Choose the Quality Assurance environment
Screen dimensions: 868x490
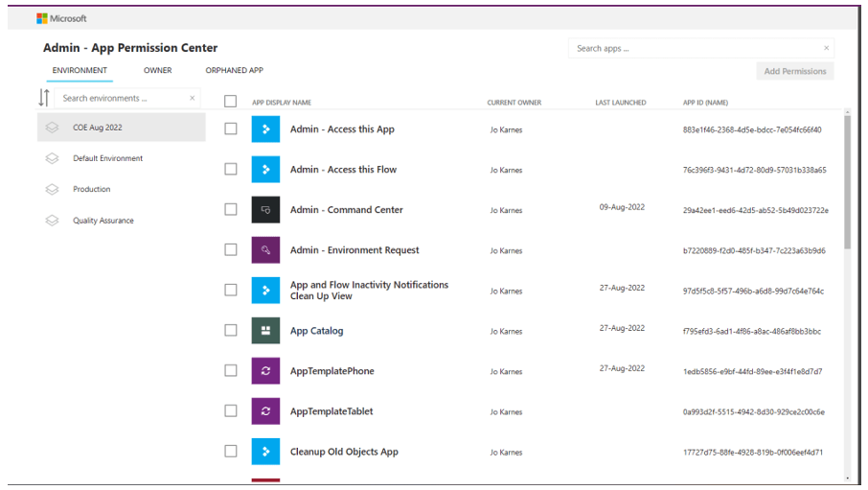103,221
